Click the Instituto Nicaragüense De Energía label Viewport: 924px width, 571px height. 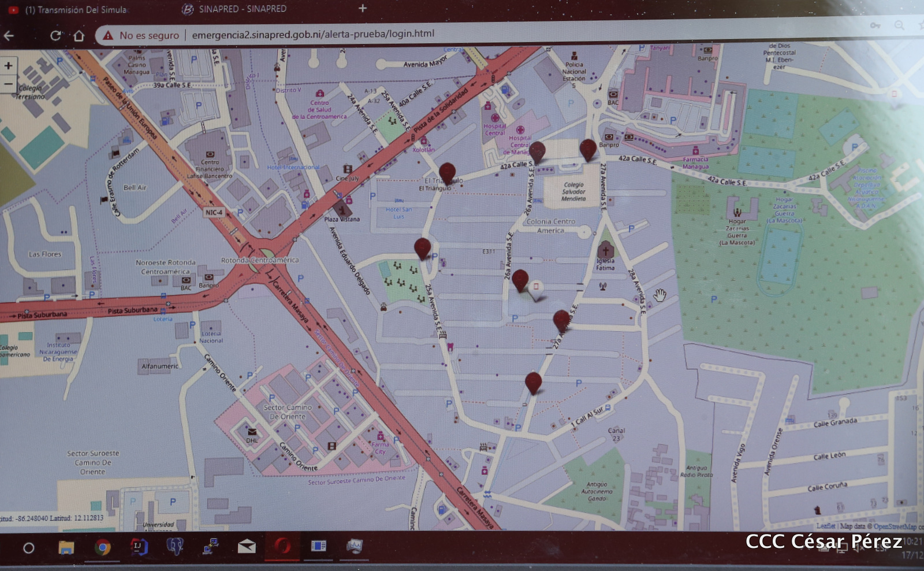pyautogui.click(x=58, y=352)
